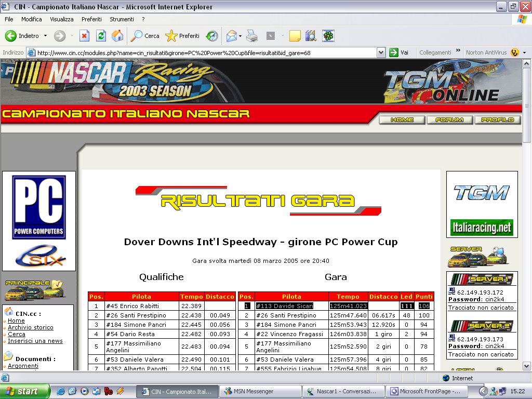Click the forward navigation arrow
The height and width of the screenshot is (399, 532).
click(60, 36)
